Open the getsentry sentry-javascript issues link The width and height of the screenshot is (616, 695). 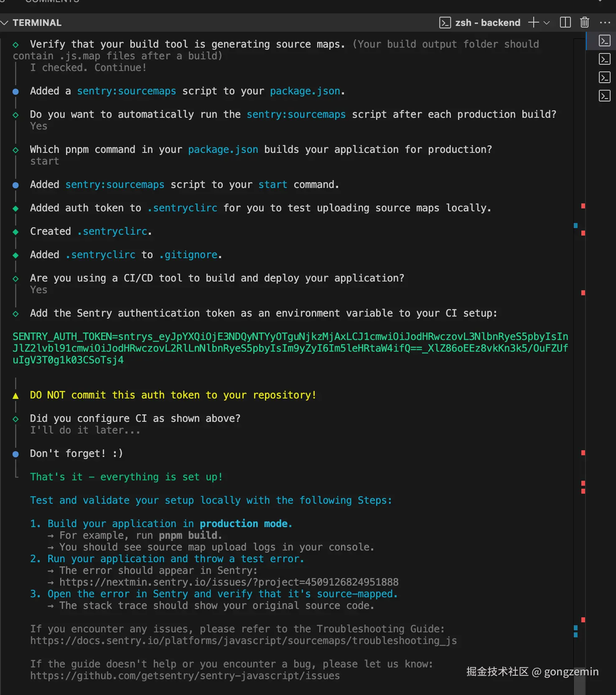[x=185, y=675]
